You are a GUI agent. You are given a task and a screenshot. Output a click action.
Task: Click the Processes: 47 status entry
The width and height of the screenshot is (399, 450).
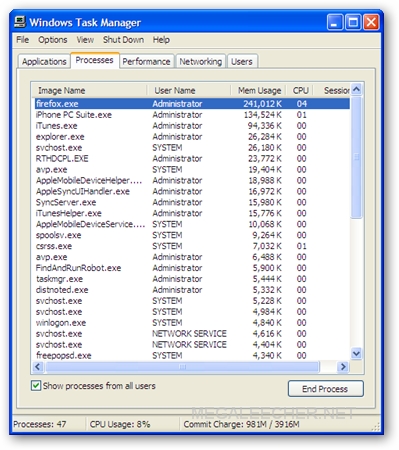[39, 424]
